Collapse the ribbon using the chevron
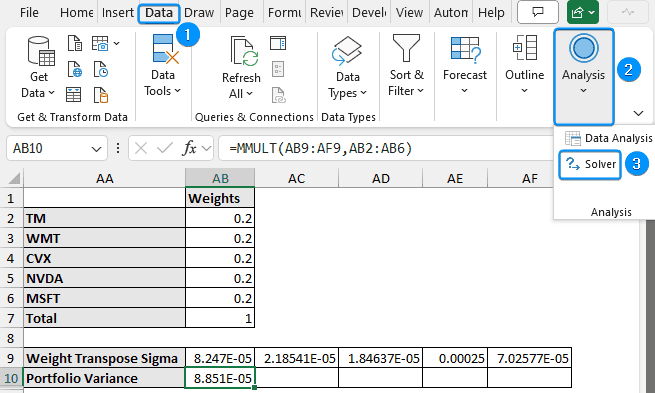655x393 pixels. (638, 113)
